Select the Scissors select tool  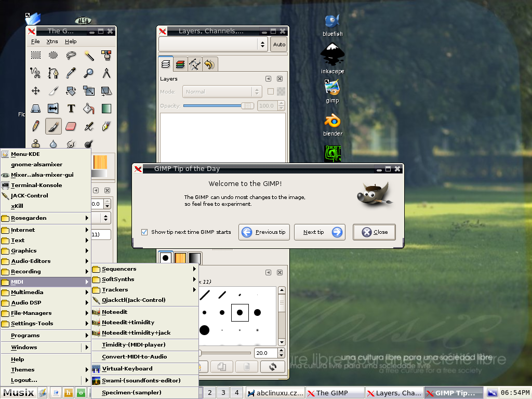point(36,73)
